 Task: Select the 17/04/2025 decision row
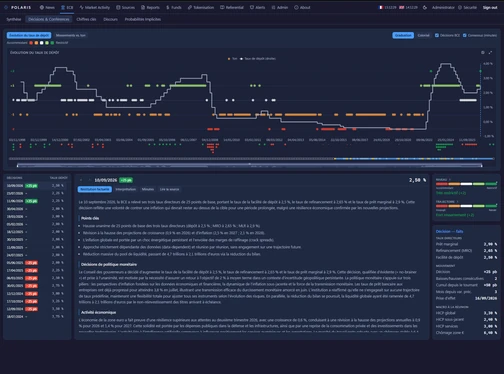[36, 270]
